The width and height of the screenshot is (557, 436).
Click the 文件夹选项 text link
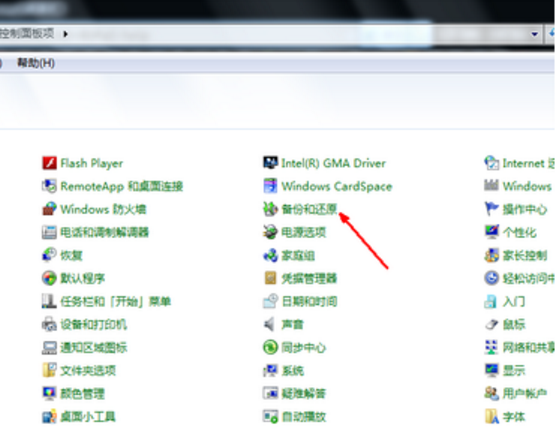(x=88, y=370)
